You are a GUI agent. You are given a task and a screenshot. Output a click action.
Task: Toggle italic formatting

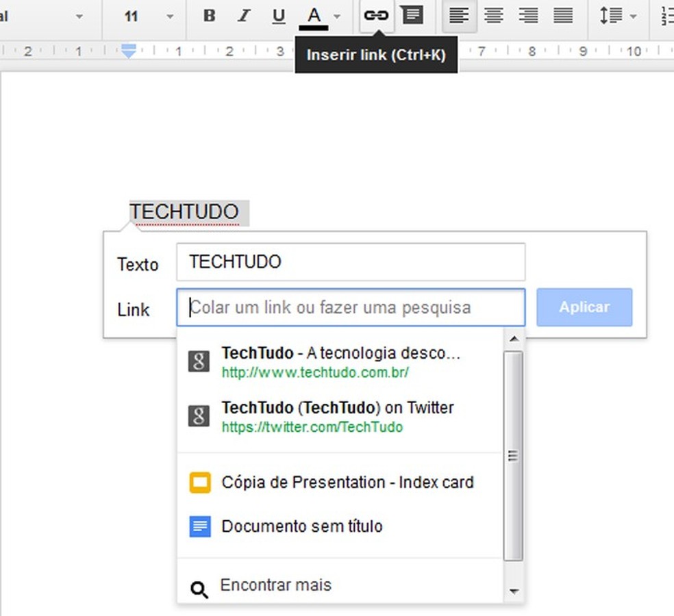(x=244, y=16)
